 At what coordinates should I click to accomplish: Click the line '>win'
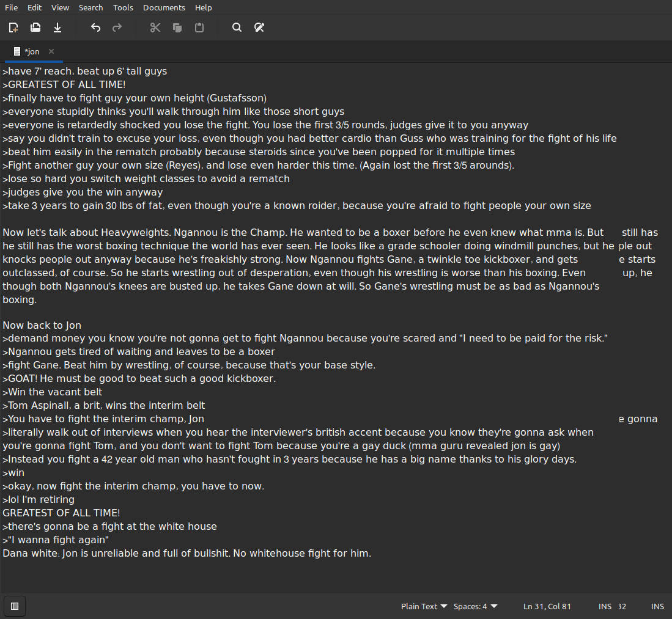[x=13, y=473]
